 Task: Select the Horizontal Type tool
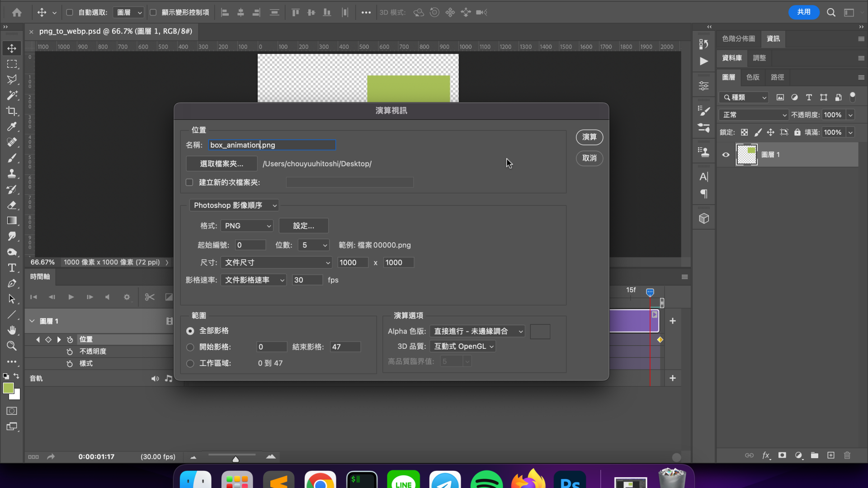tap(12, 268)
